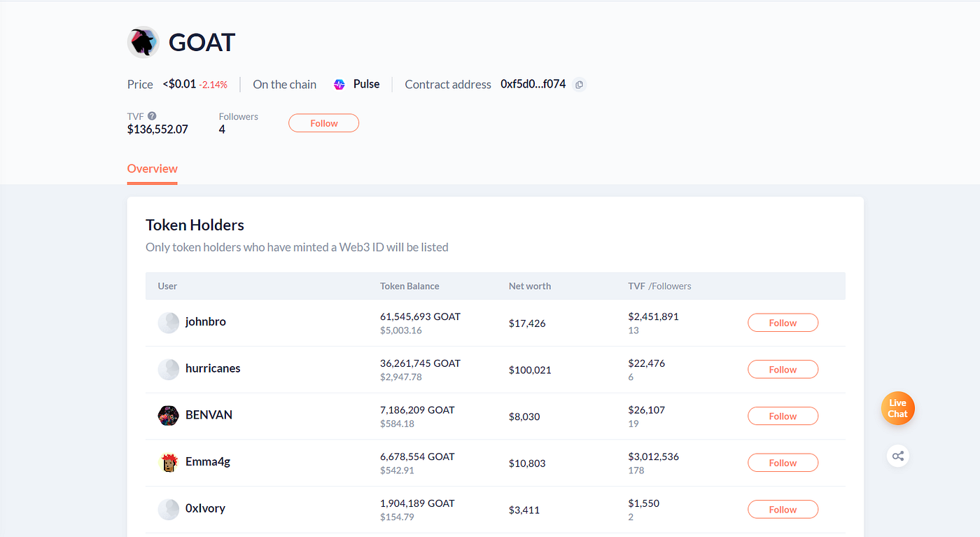Click the Pulse chain logo icon
This screenshot has height=537, width=980.
[x=339, y=85]
